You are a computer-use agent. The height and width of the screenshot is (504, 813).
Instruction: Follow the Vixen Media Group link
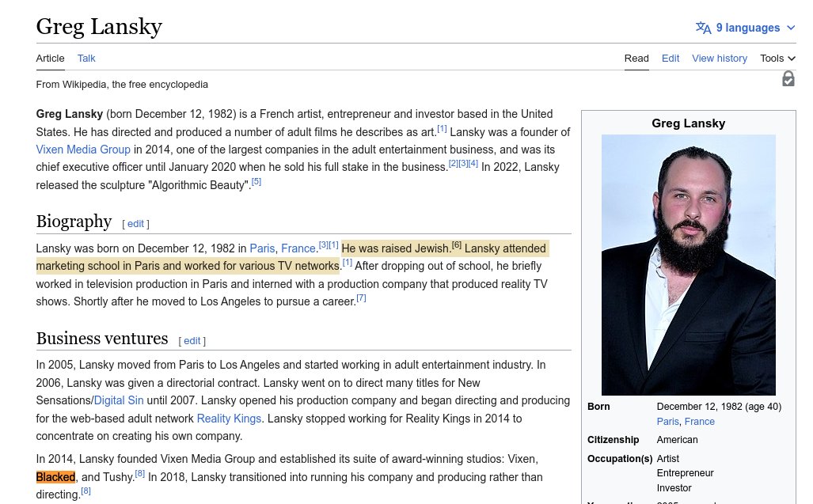[x=83, y=150]
